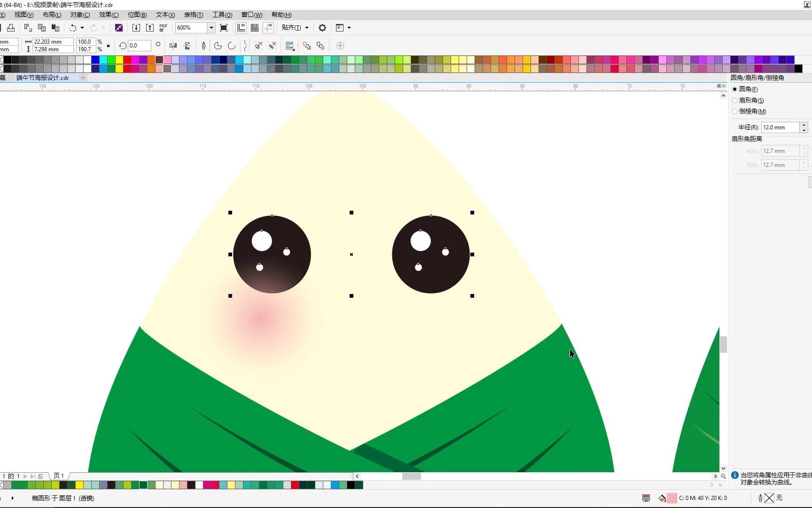This screenshot has height=508, width=812.
Task: Click the purple search content icon
Action: (119, 28)
